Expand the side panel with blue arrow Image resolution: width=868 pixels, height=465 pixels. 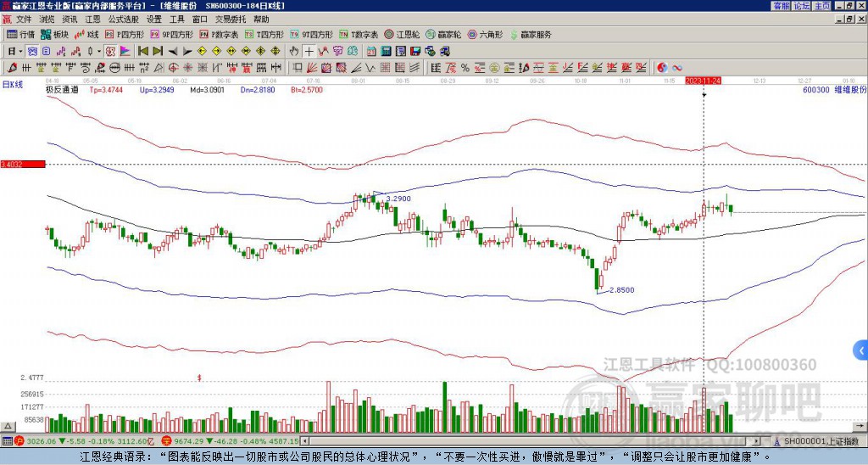click(861, 350)
